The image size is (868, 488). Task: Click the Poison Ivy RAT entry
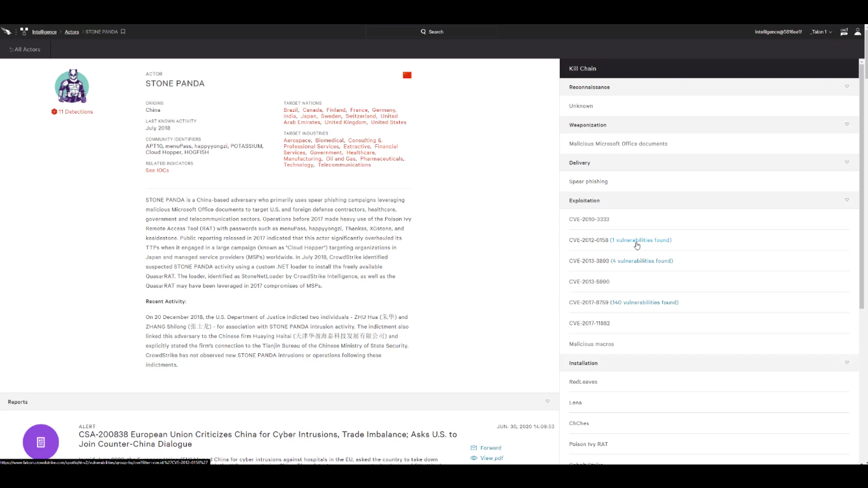(x=588, y=444)
